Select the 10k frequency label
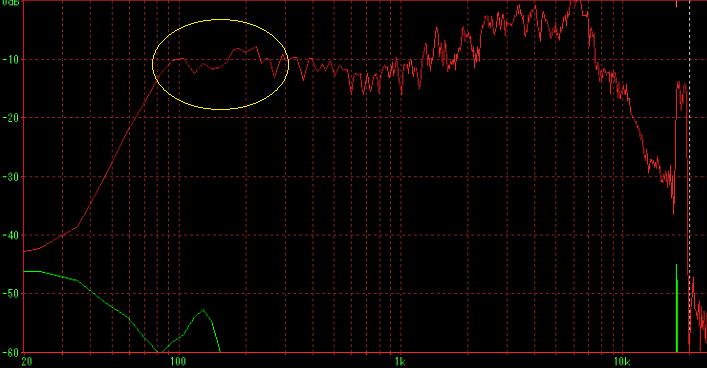This screenshot has height=368, width=707. tap(622, 362)
